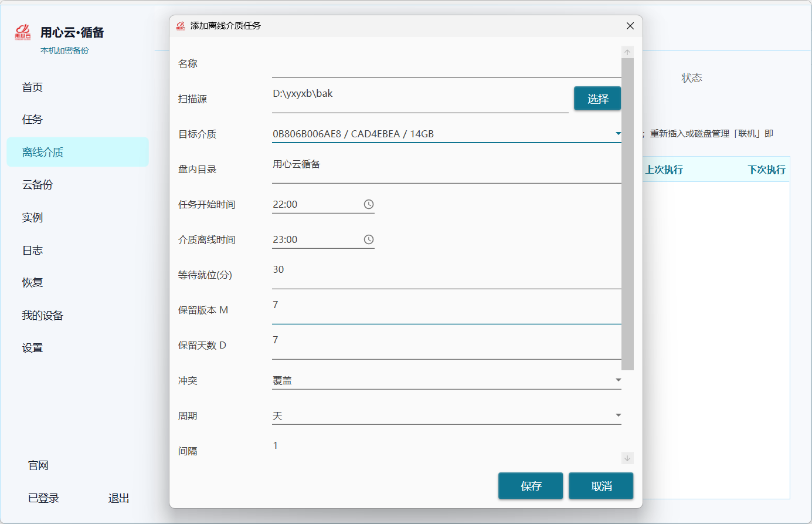Click the 取消 button
This screenshot has width=812, height=524.
tap(601, 486)
